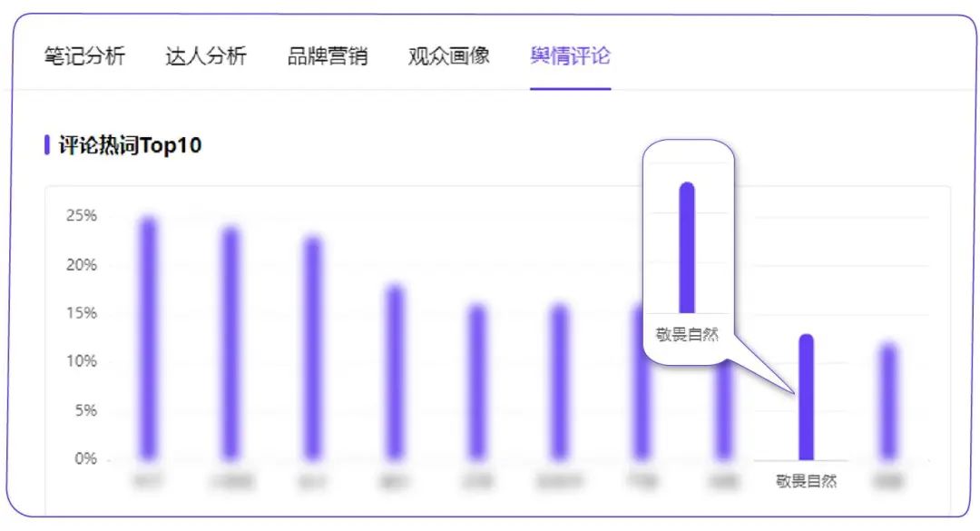Open the 达人分析 tab
Viewport: 980px width, 531px height.
click(206, 56)
